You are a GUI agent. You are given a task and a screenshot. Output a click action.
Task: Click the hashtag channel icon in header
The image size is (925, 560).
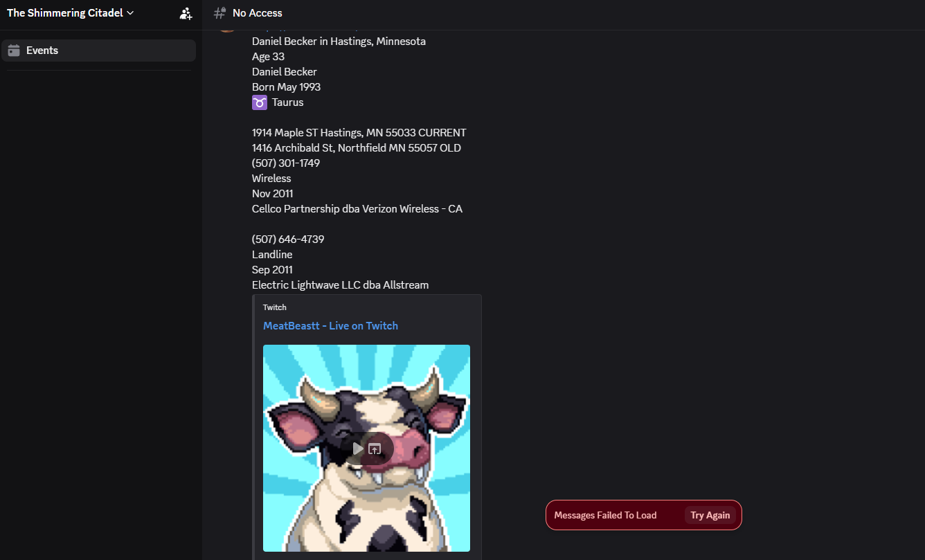(219, 13)
